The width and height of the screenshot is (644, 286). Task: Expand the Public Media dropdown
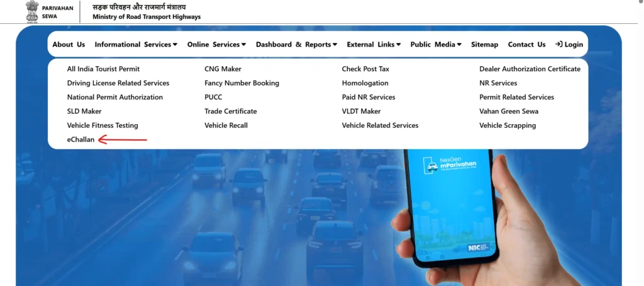click(436, 45)
